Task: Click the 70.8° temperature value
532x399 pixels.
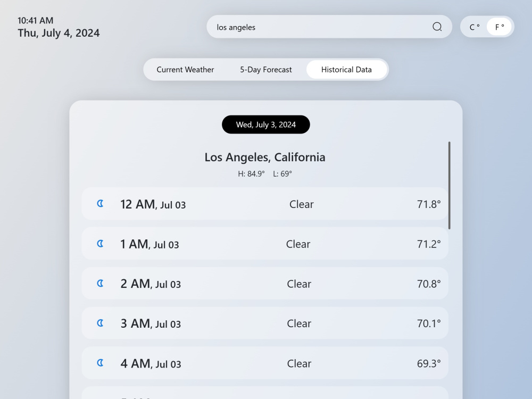Action: (429, 284)
